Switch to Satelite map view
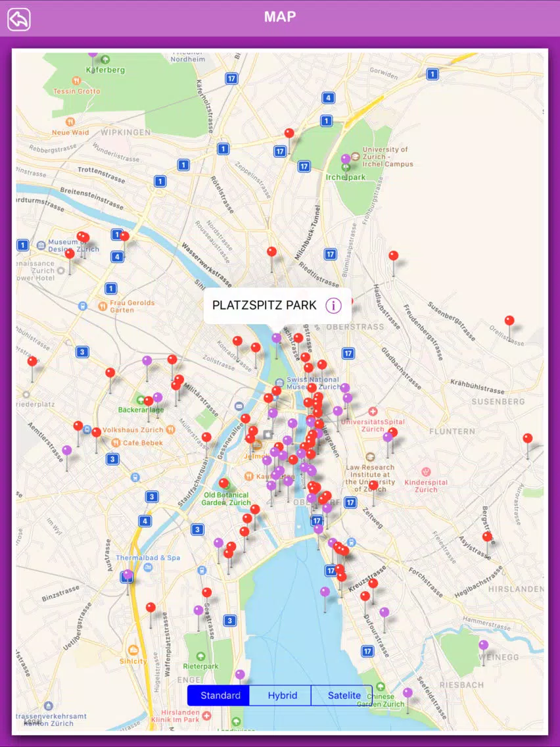560x747 pixels. [342, 696]
